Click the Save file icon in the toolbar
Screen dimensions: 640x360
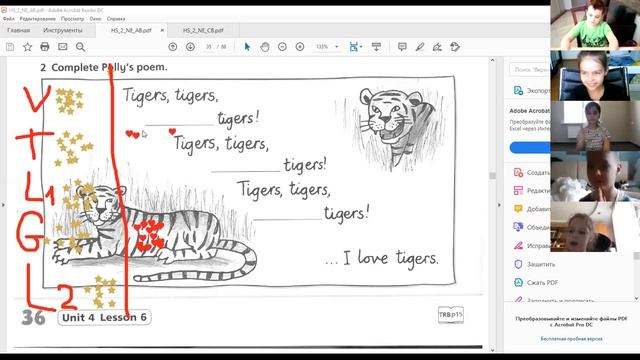click(x=10, y=47)
